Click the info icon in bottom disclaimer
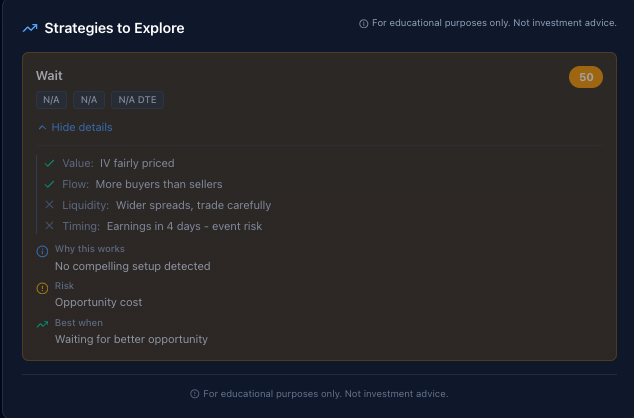 point(194,394)
